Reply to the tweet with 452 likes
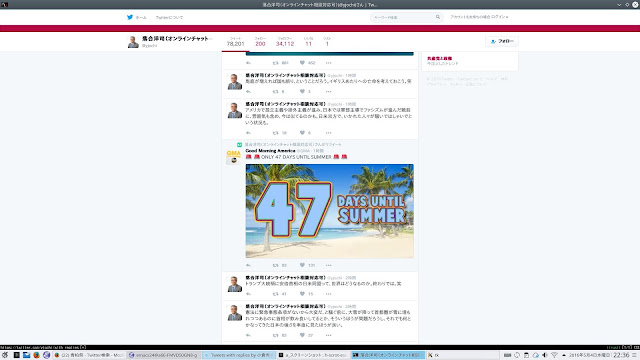 248,63
